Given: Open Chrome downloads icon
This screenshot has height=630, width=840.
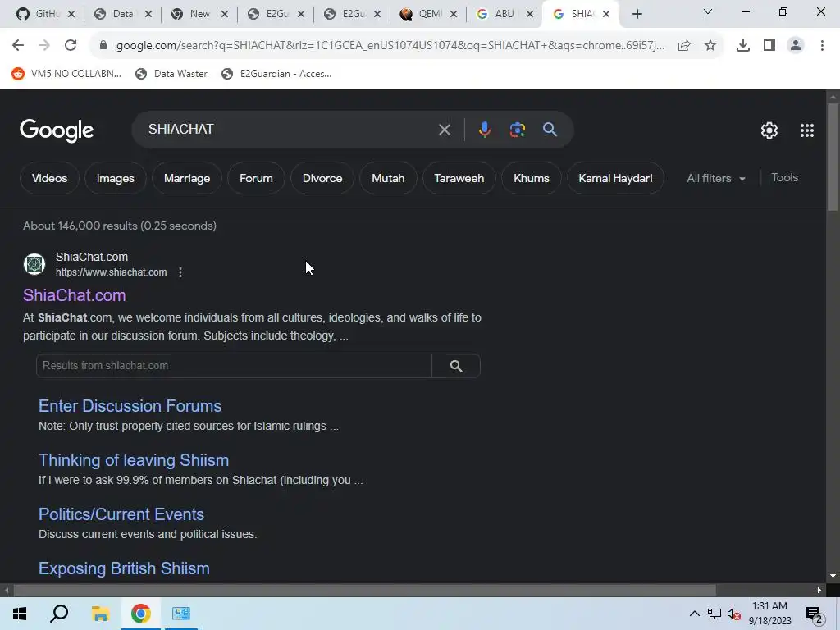Looking at the screenshot, I should coord(743,46).
